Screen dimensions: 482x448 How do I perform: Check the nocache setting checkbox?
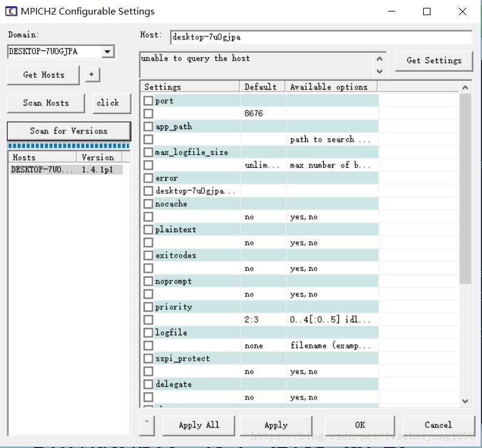tap(149, 204)
